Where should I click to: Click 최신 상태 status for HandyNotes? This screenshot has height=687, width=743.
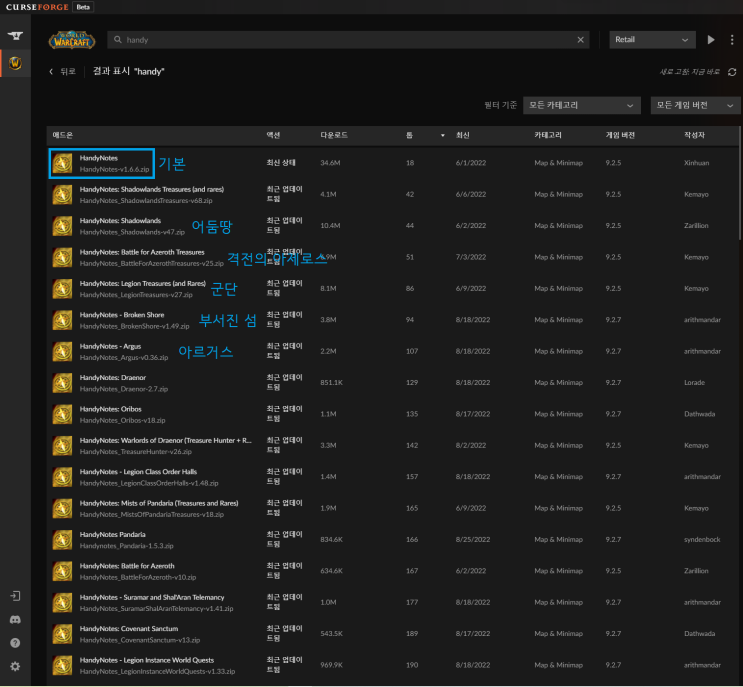(281, 163)
